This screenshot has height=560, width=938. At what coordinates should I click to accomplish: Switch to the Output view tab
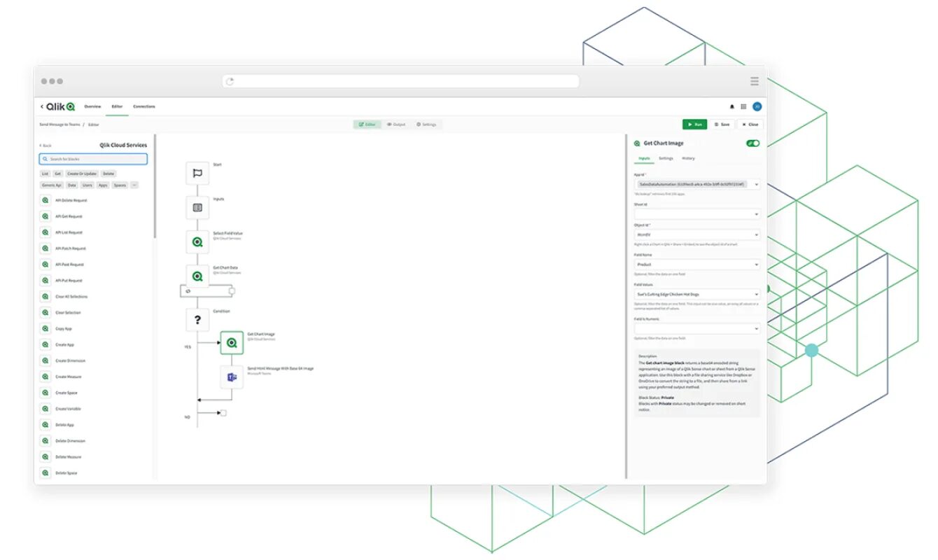[396, 125]
